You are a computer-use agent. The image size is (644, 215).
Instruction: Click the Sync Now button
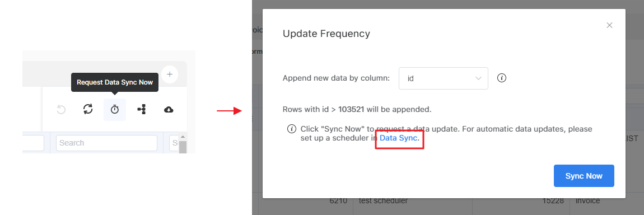click(x=584, y=176)
